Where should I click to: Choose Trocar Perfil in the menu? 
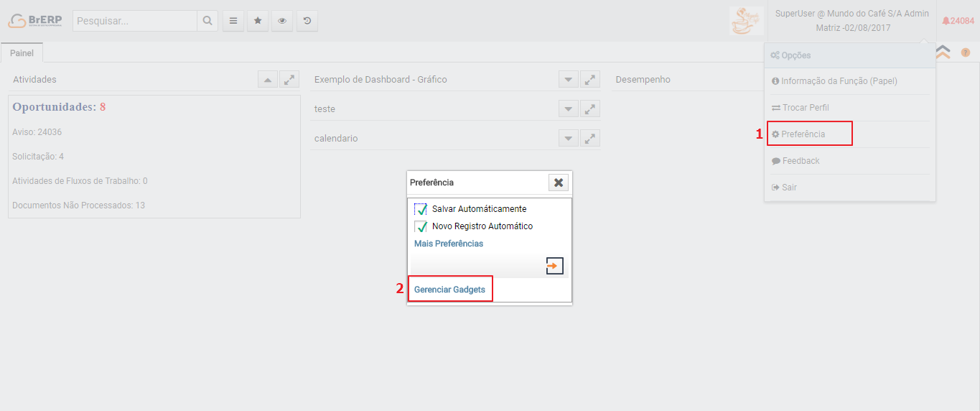805,108
